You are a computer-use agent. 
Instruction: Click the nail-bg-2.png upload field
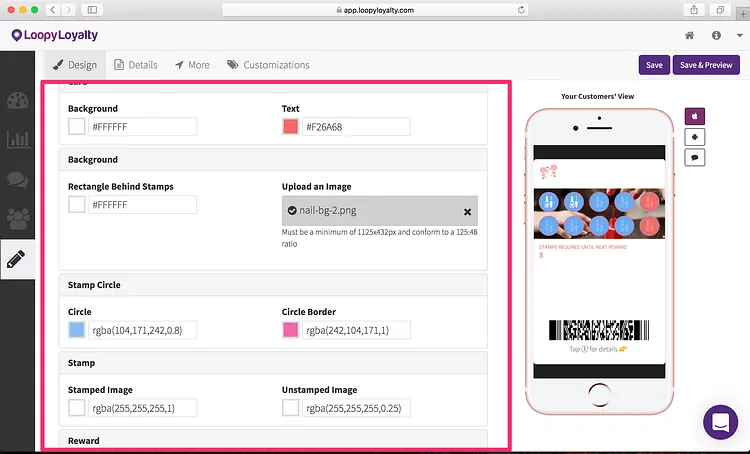380,210
